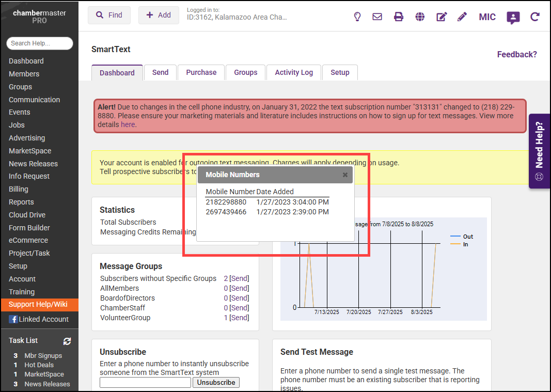Open the envelope mail icon
The image size is (551, 392).
tap(377, 17)
